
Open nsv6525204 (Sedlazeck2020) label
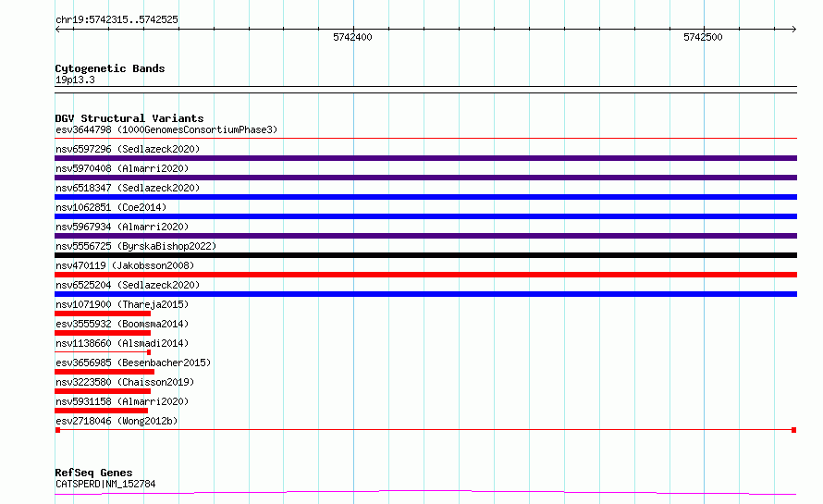pyautogui.click(x=128, y=285)
